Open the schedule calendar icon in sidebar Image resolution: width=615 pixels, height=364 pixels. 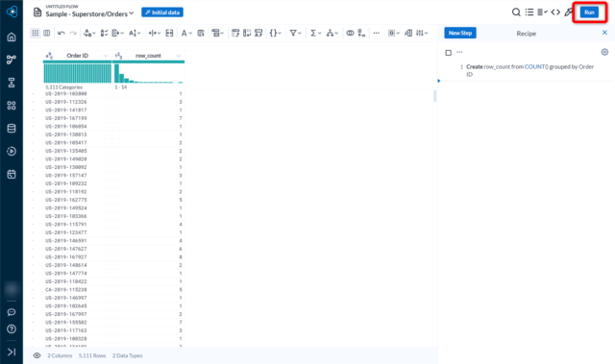pyautogui.click(x=12, y=174)
